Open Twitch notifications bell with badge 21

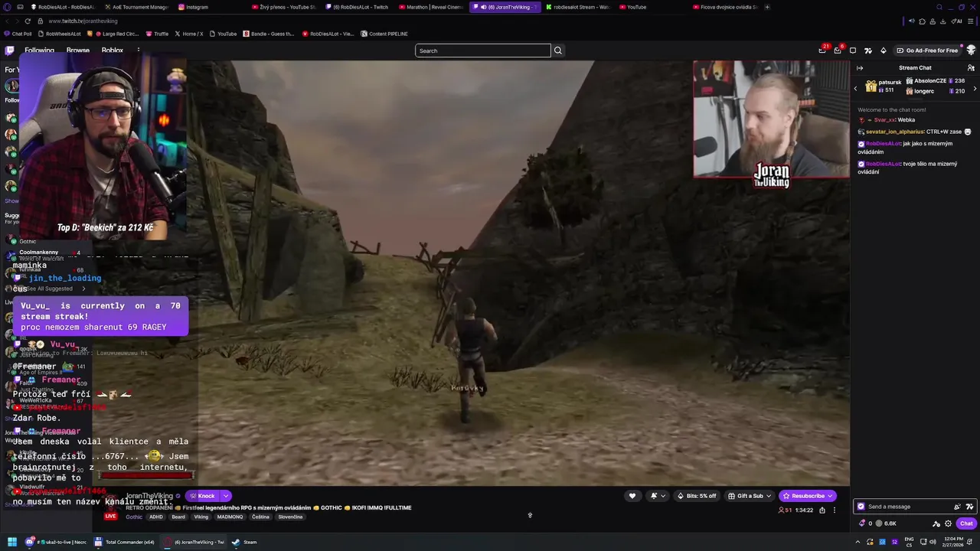pos(823,50)
